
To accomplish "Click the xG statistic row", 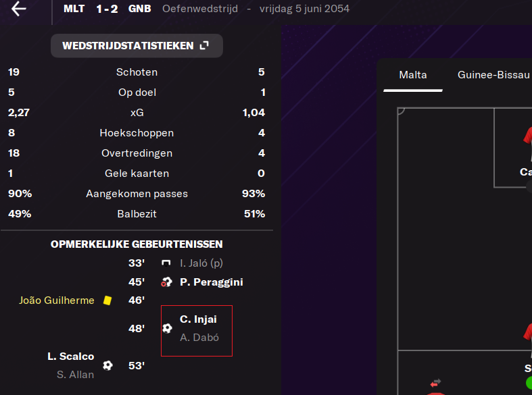I will pyautogui.click(x=137, y=113).
